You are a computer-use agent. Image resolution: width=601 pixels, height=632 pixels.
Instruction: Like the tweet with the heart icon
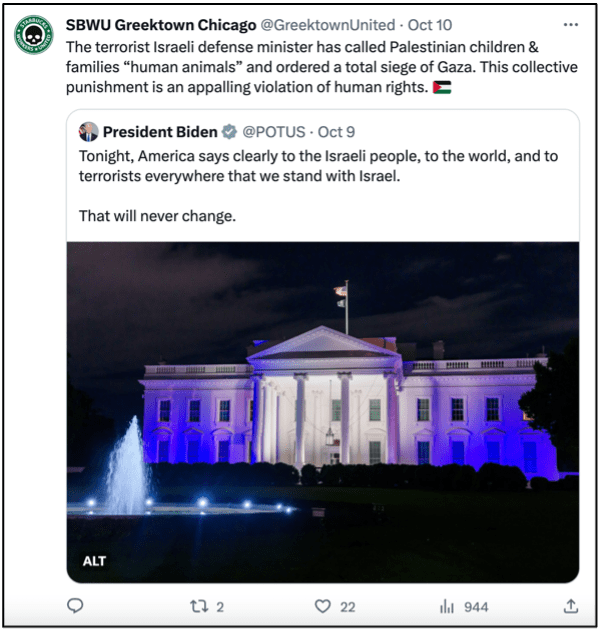(x=322, y=605)
